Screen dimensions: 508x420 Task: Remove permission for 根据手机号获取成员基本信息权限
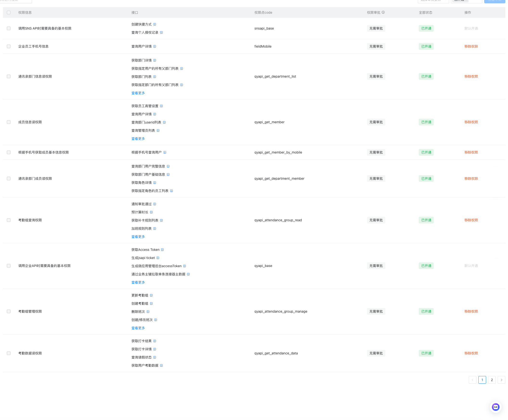(x=471, y=153)
